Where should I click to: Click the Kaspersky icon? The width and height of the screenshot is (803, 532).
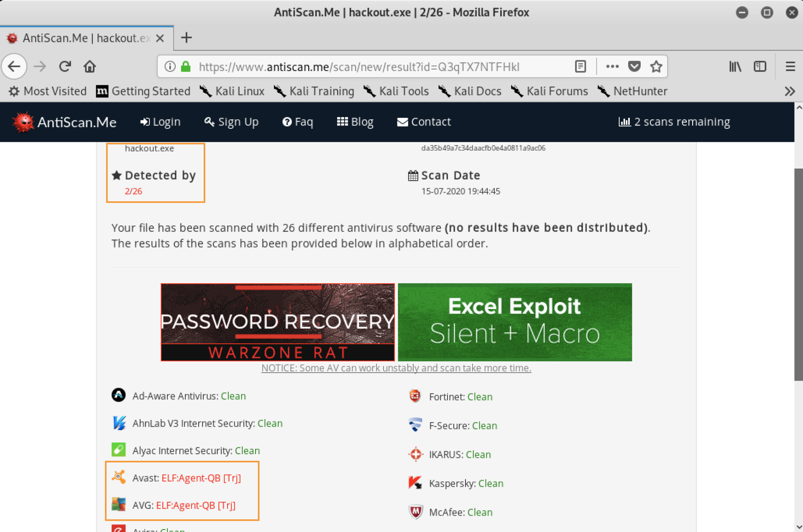(x=415, y=483)
